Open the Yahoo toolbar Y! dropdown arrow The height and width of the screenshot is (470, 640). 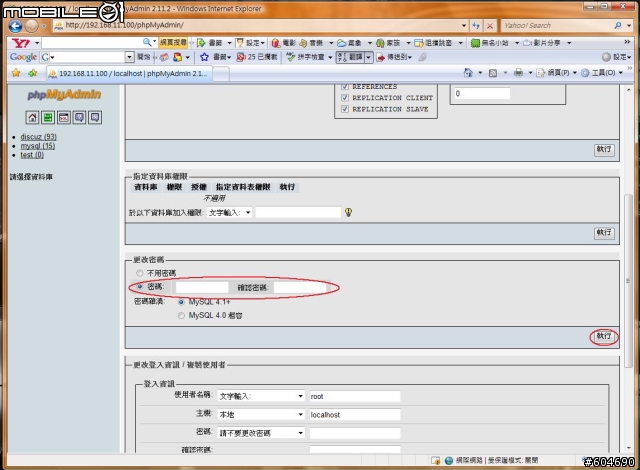pos(37,43)
